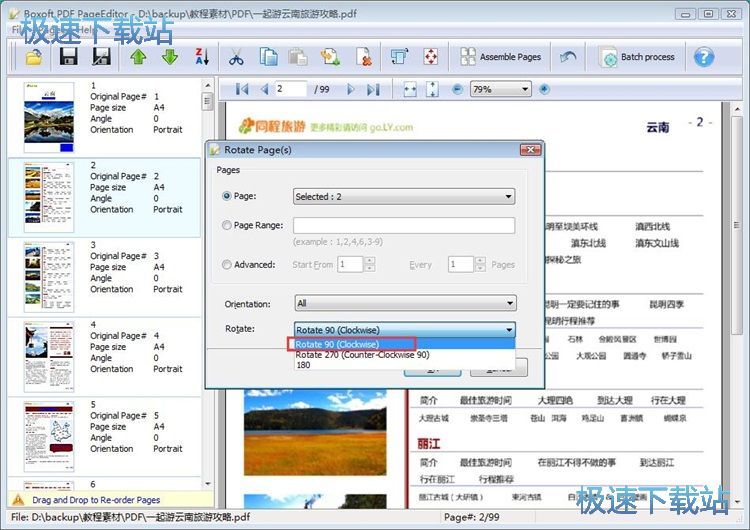Viewport: 750px width, 530px height.
Task: Choose Rotate 270 (Counter-Clockwise 90) option
Action: tap(362, 355)
